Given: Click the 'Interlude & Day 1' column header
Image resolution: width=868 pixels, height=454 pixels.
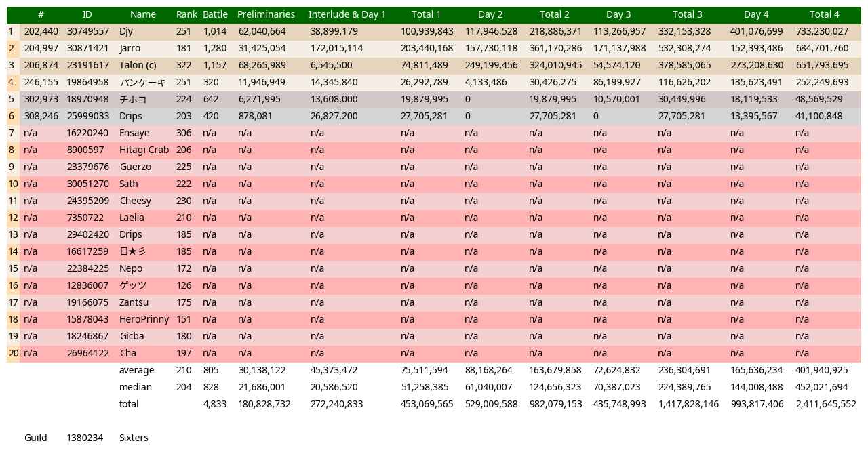Looking at the screenshot, I should [347, 14].
